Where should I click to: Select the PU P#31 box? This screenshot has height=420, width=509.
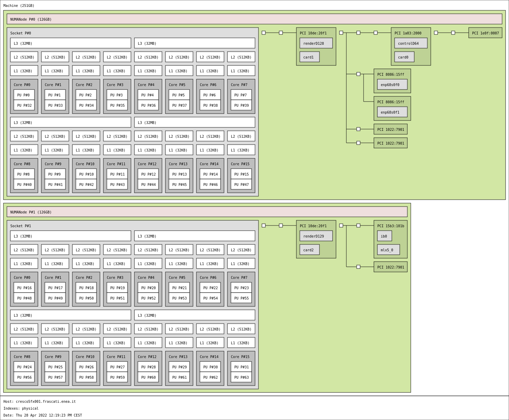pos(241,367)
